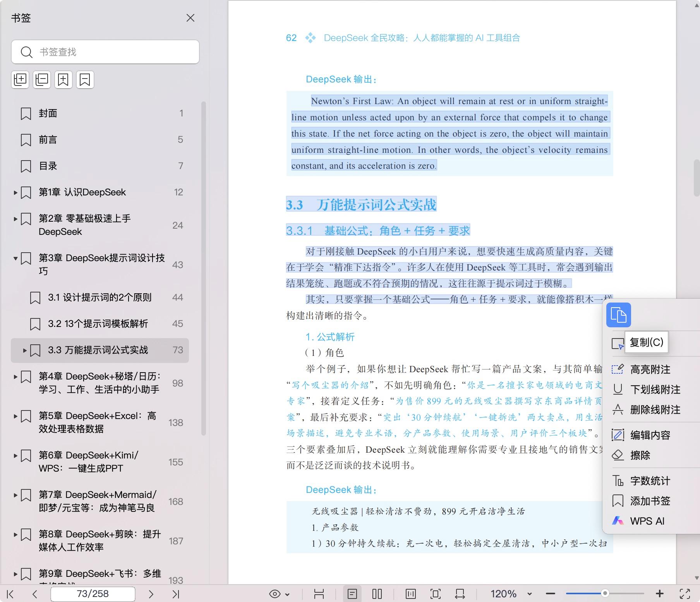Click the expand all bookmarks icon

(x=20, y=80)
